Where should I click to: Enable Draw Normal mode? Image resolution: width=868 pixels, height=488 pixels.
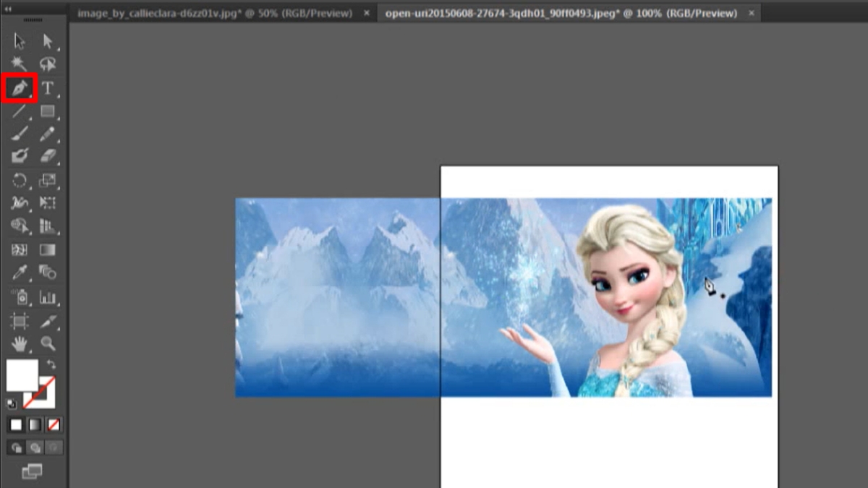(16, 448)
